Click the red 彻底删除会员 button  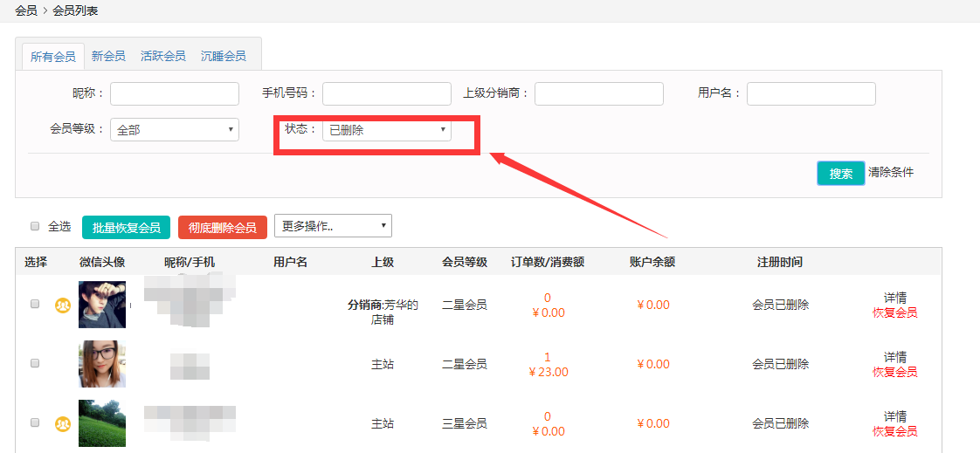[x=222, y=227]
